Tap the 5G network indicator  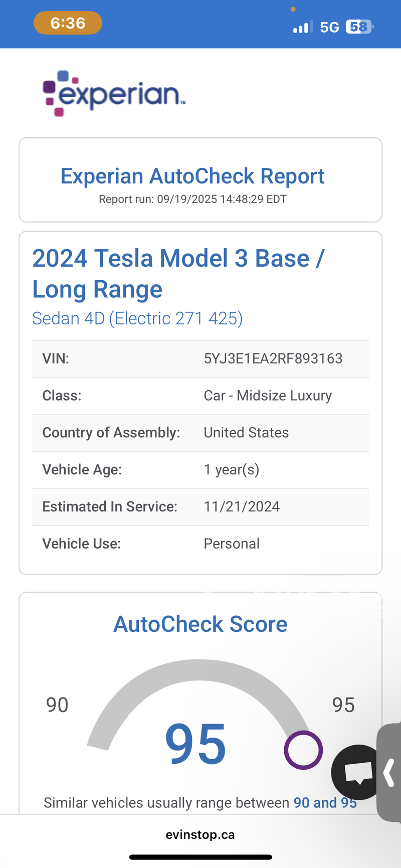tap(329, 27)
